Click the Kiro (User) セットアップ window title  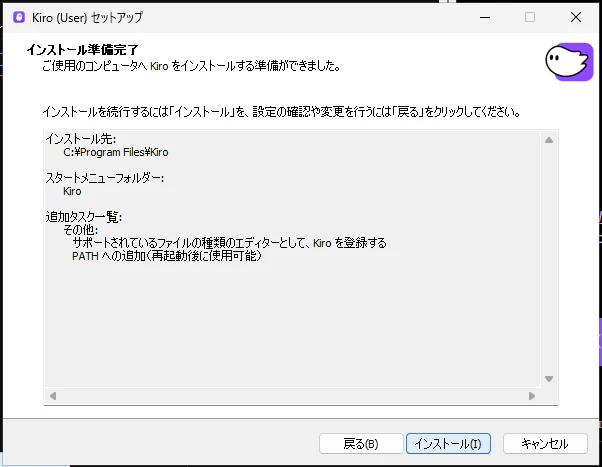point(87,17)
